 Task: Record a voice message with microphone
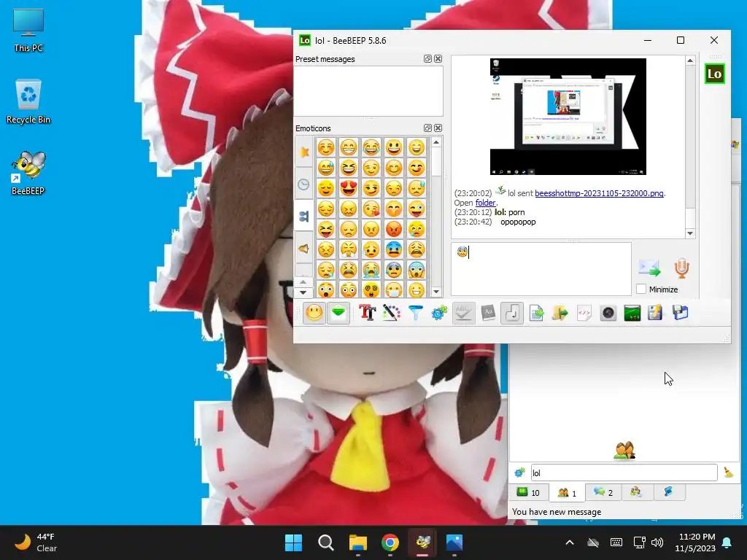pyautogui.click(x=682, y=268)
